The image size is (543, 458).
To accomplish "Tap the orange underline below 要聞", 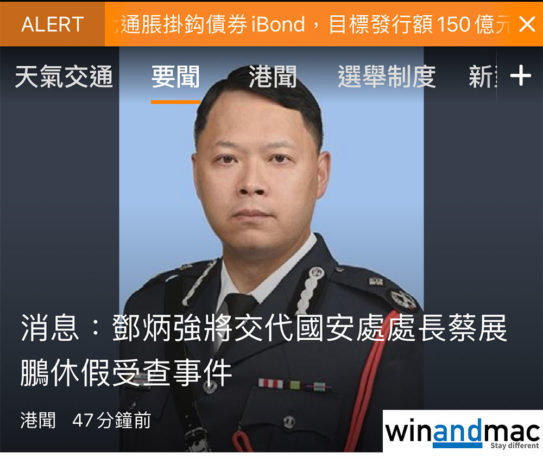I will 176,101.
